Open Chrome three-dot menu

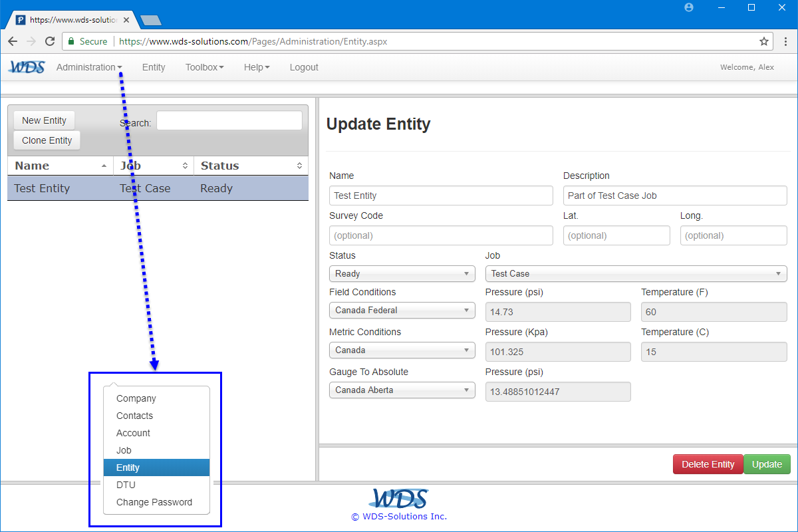[x=785, y=41]
